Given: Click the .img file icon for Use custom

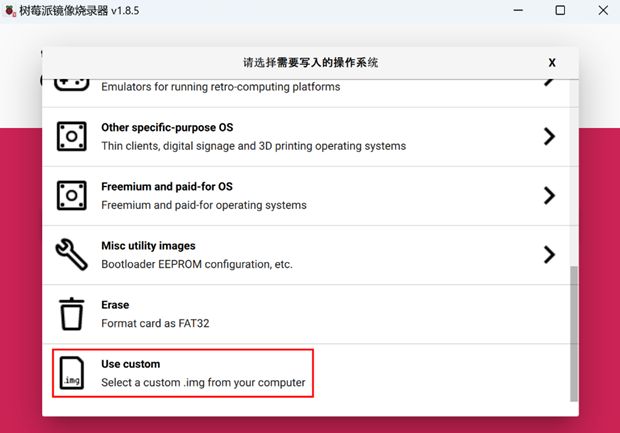Looking at the screenshot, I should (72, 373).
